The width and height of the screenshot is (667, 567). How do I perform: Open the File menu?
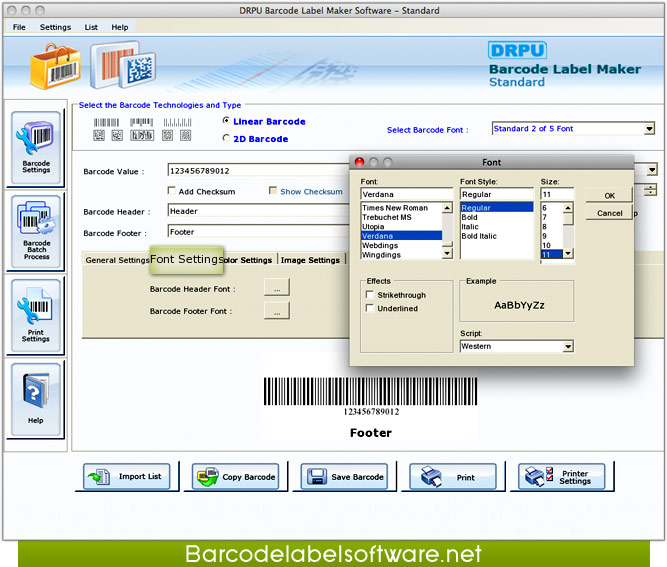pos(19,27)
